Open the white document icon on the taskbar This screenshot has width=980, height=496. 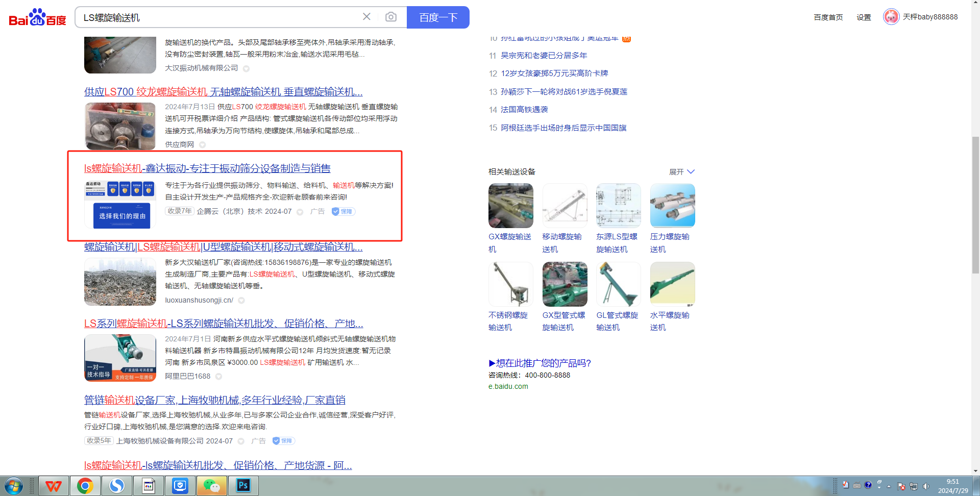(149, 486)
